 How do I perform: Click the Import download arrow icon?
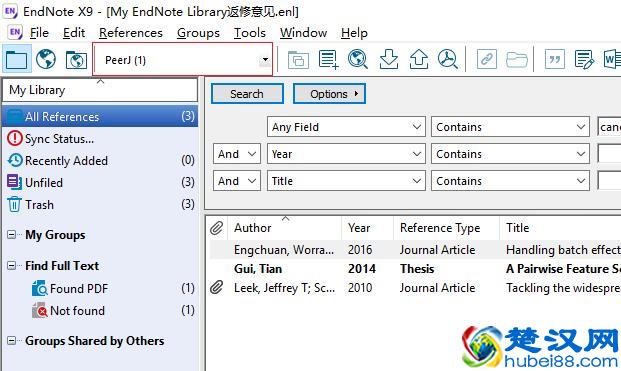(389, 59)
